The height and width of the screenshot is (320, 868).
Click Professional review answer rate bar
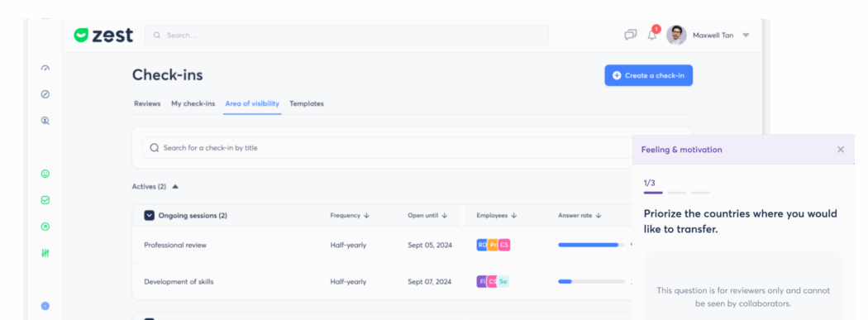pyautogui.click(x=591, y=245)
